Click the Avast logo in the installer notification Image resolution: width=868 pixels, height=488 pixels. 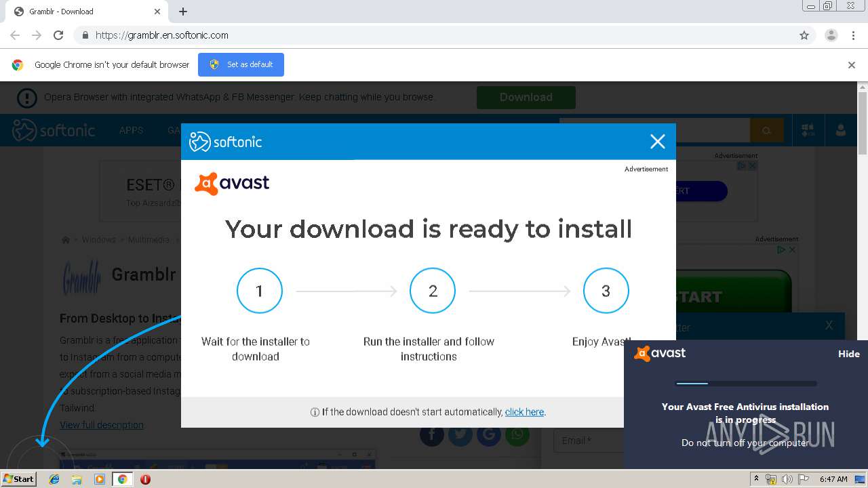(659, 353)
